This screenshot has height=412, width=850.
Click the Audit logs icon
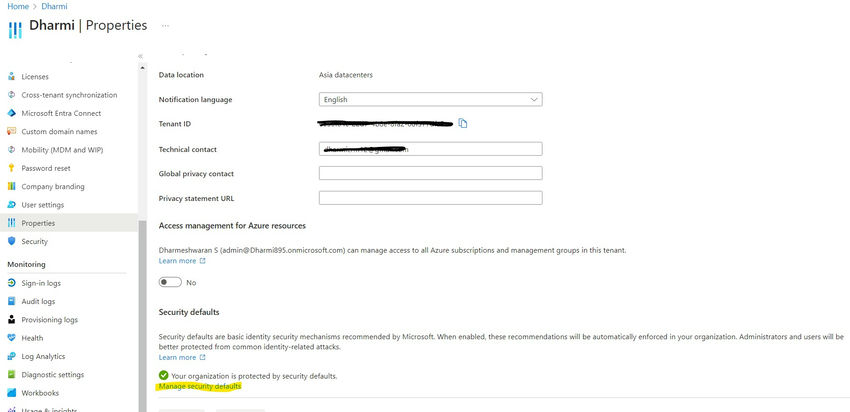(11, 301)
